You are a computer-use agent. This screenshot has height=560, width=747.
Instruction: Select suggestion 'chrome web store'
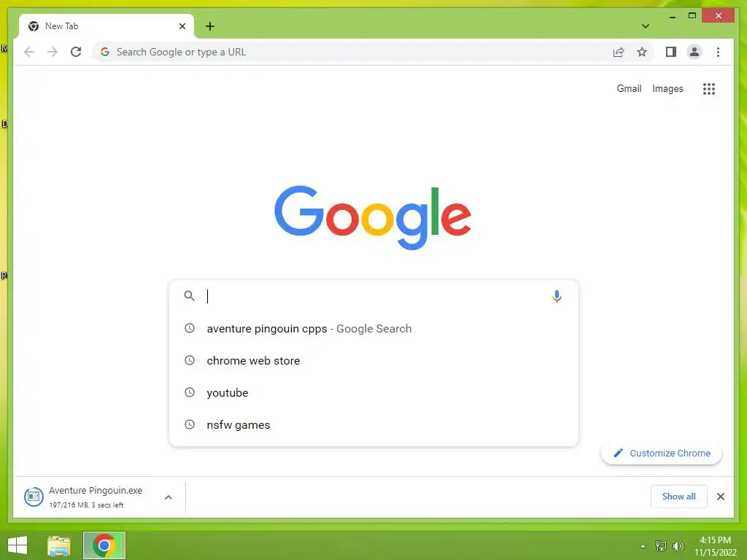(x=374, y=361)
